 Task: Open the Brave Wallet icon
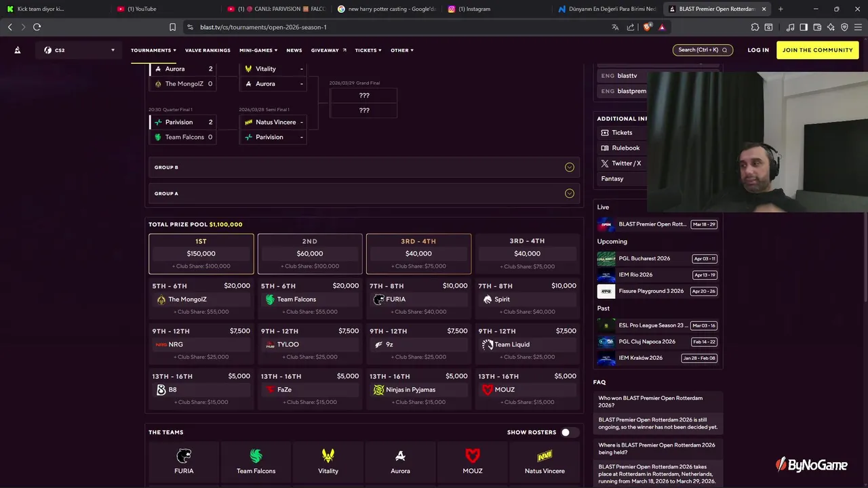click(817, 27)
